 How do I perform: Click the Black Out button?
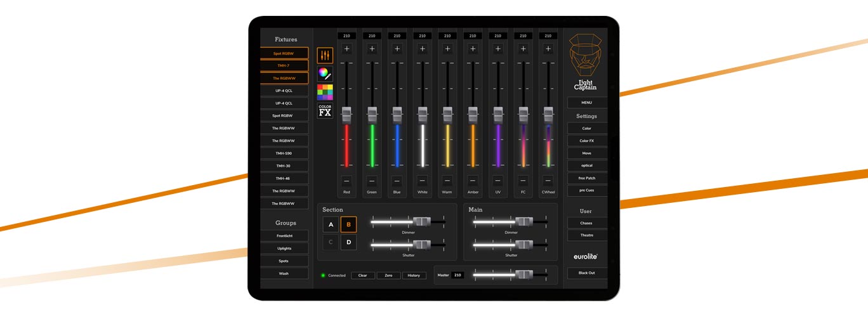pyautogui.click(x=586, y=273)
